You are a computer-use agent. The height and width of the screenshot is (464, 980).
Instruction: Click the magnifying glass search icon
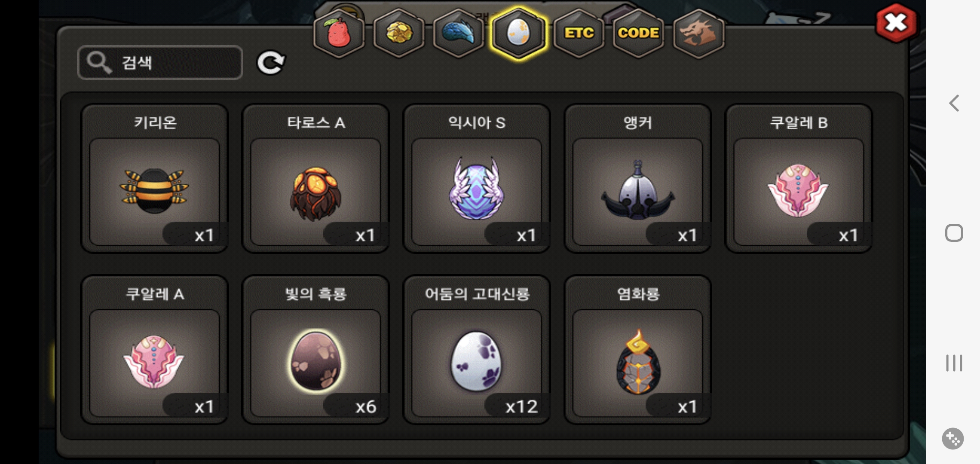99,63
